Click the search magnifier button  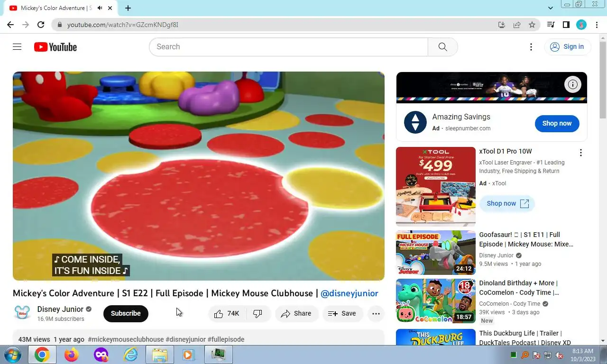tap(442, 47)
